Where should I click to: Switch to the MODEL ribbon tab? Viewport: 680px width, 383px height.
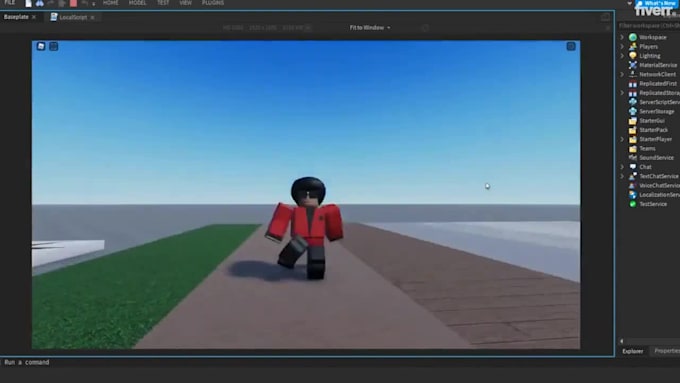point(137,3)
